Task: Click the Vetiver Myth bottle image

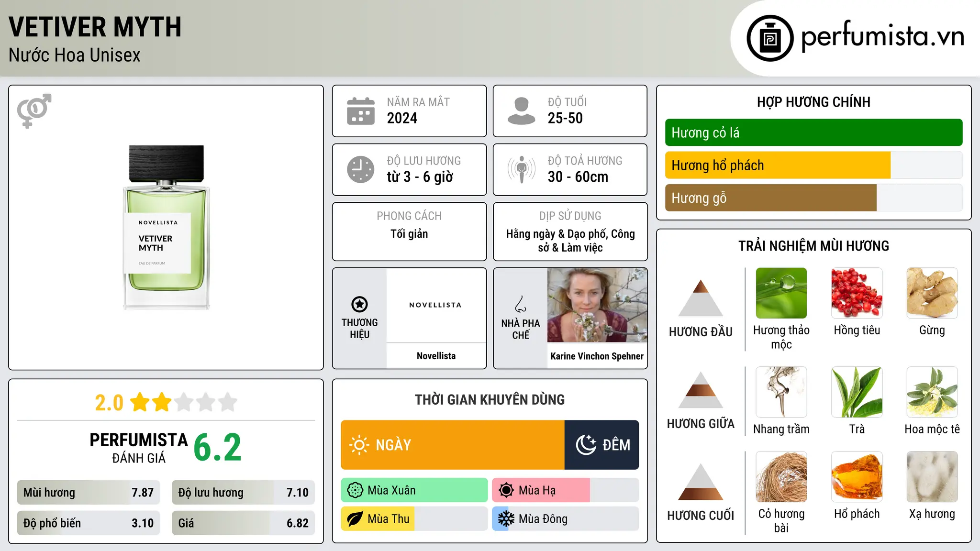Action: coord(166,227)
